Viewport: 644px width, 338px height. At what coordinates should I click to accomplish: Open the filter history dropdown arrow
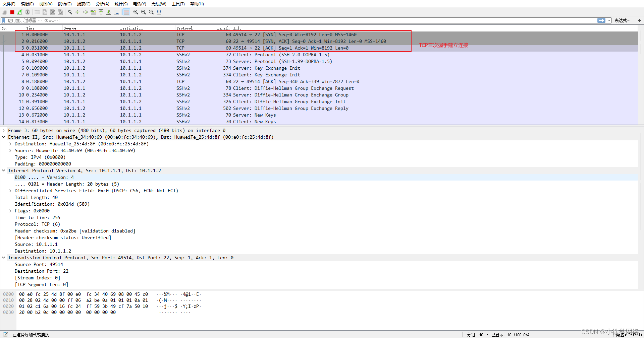(609, 20)
